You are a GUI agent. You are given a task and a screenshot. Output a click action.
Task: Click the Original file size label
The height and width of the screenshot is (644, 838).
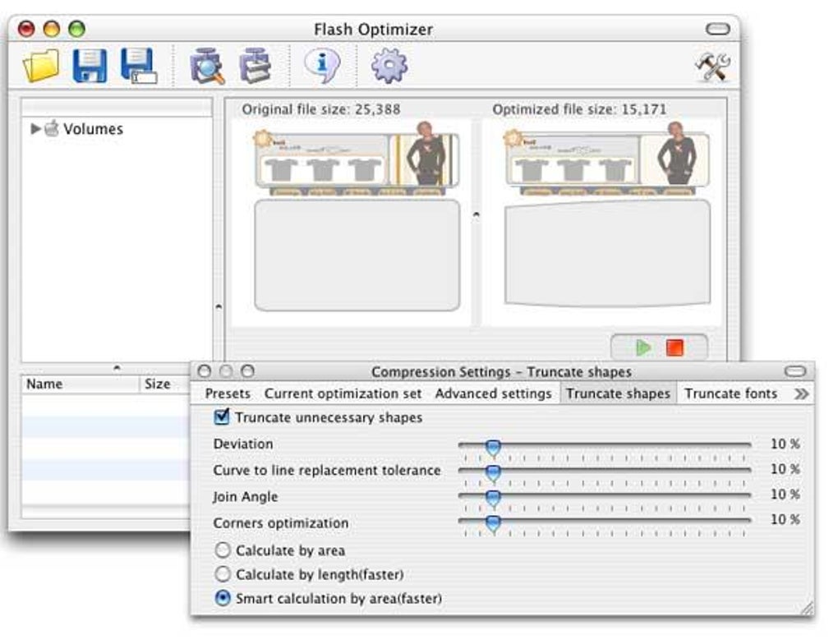(320, 109)
